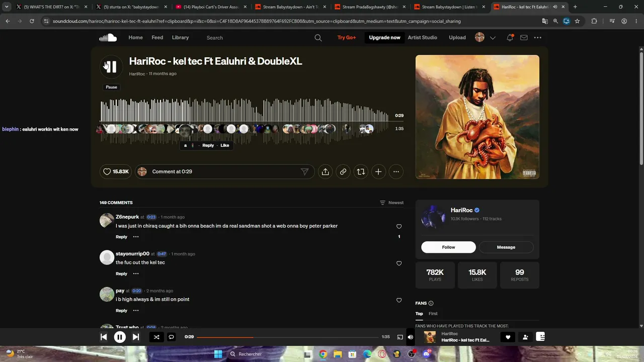644x362 pixels.
Task: Send the comment with the arrow icon
Action: click(304, 171)
